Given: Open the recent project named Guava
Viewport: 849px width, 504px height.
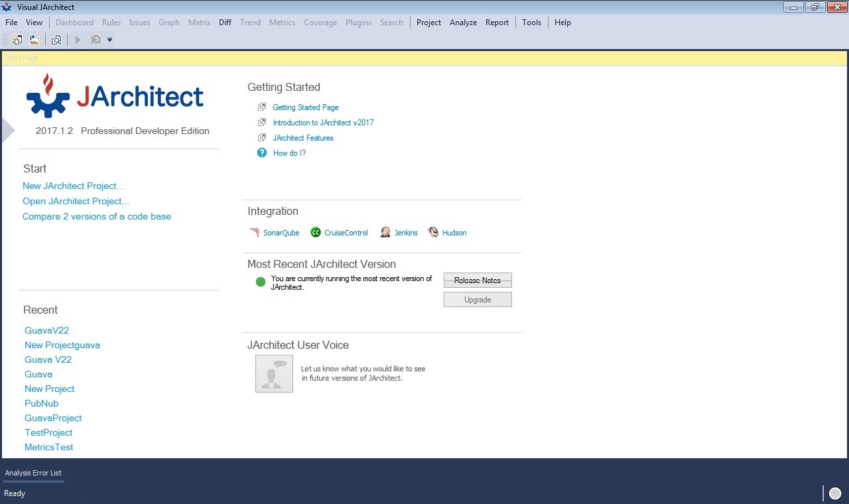Looking at the screenshot, I should coord(38,374).
